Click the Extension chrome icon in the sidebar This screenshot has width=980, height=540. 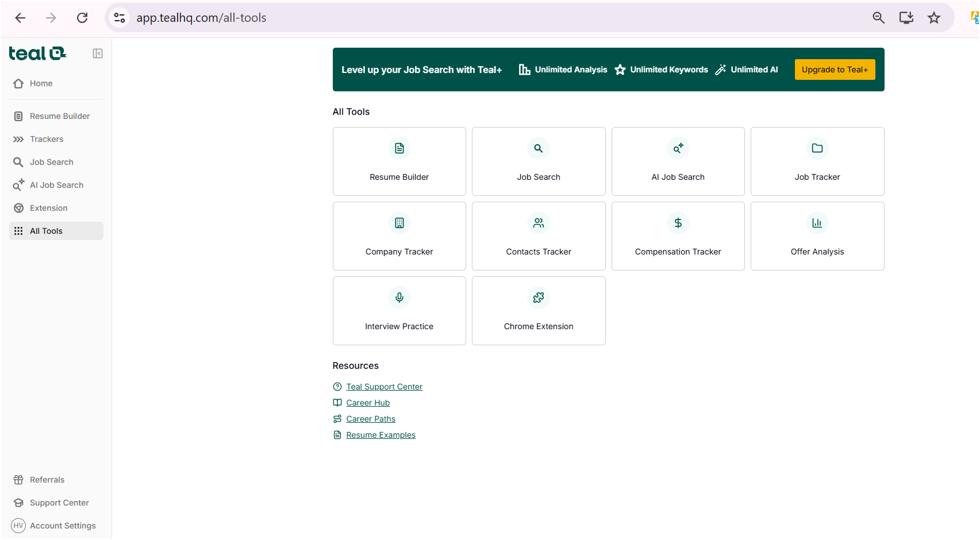click(x=18, y=208)
